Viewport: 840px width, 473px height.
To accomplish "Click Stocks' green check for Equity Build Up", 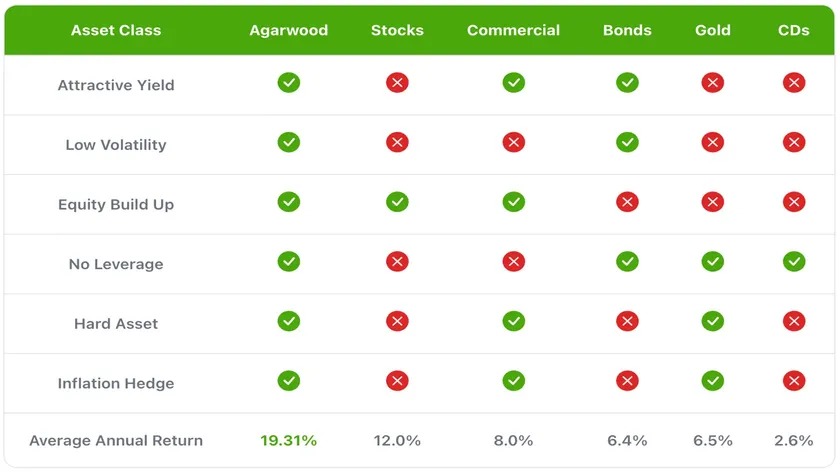I will [397, 203].
